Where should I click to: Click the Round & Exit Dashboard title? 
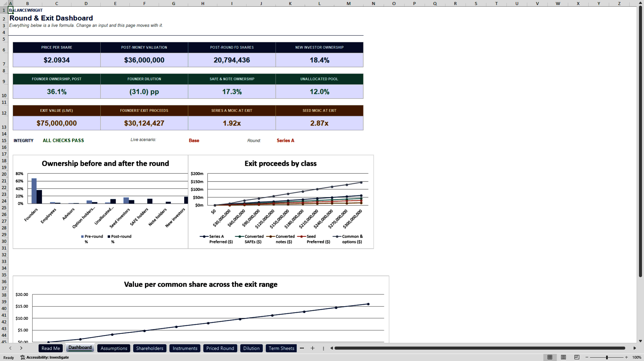[51, 18]
